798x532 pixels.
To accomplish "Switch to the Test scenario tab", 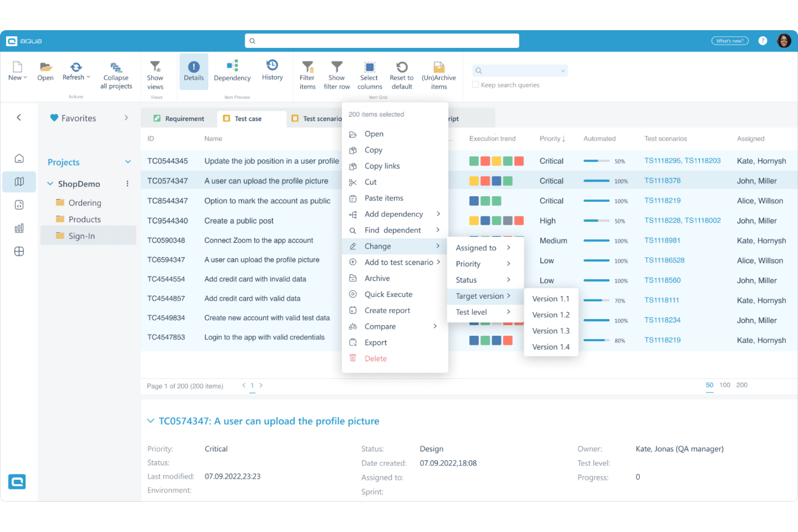I will pyautogui.click(x=317, y=119).
